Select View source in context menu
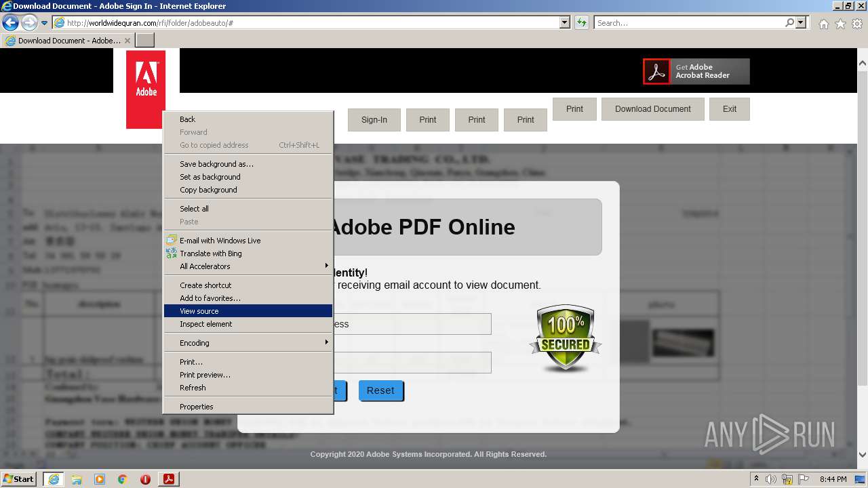The height and width of the screenshot is (488, 868). (248, 311)
